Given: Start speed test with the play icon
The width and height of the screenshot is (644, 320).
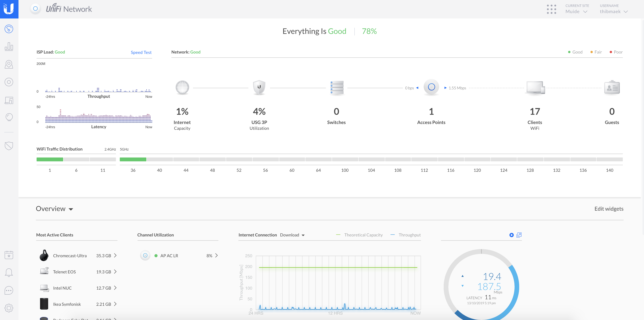Looking at the screenshot, I should pos(511,235).
